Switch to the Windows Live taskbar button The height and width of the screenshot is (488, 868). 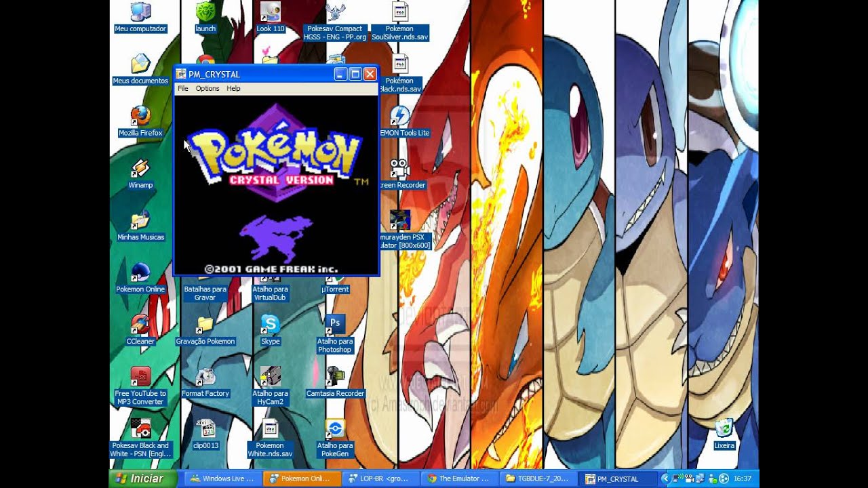click(x=222, y=479)
